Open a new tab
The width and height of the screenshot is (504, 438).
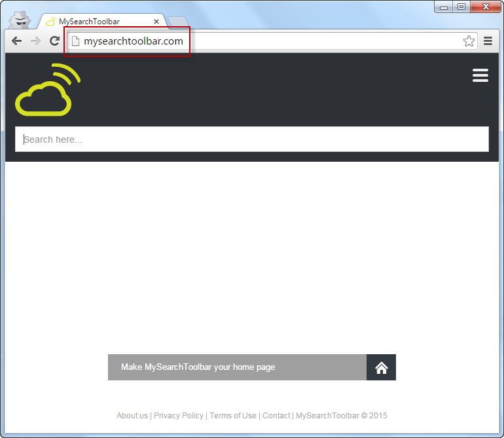[177, 22]
